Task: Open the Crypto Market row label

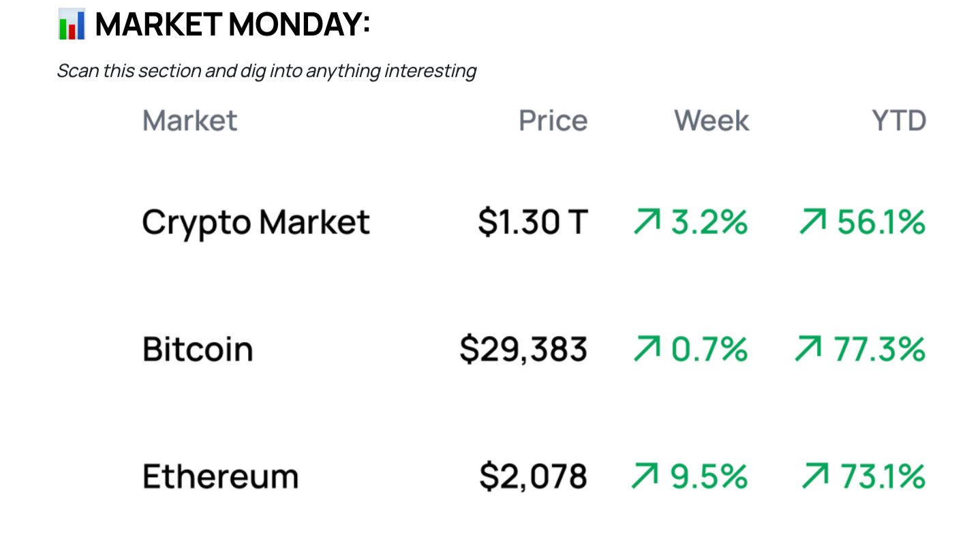Action: [x=256, y=223]
